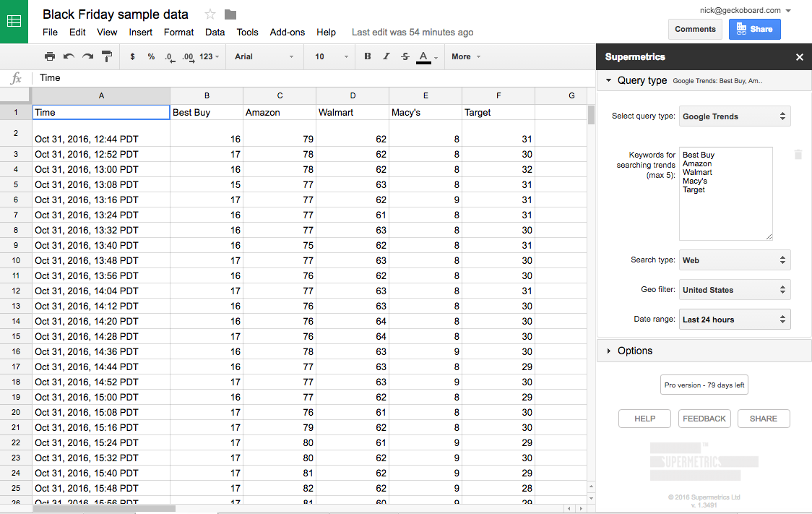Open the Google Sheets home icon
Viewport: 812px width, 514px height.
click(x=14, y=21)
